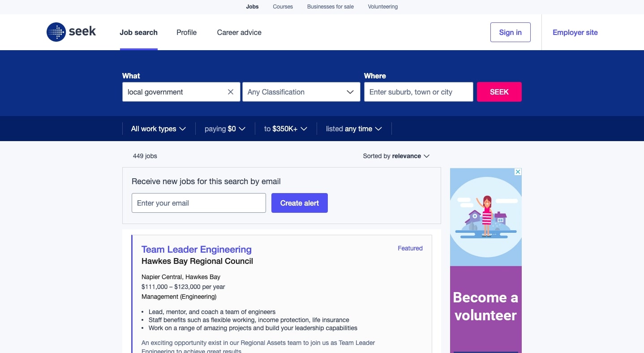The image size is (644, 353).
Task: Expand the All work types filter
Action: (159, 129)
